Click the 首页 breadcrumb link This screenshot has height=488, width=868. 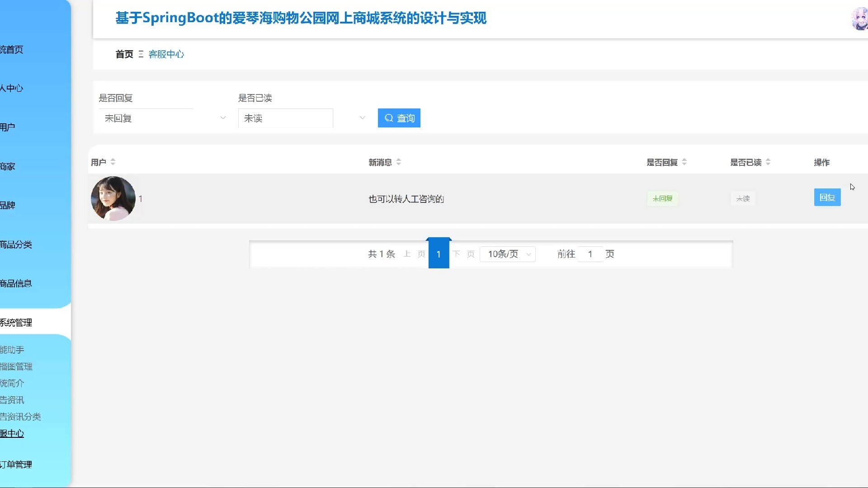coord(124,54)
